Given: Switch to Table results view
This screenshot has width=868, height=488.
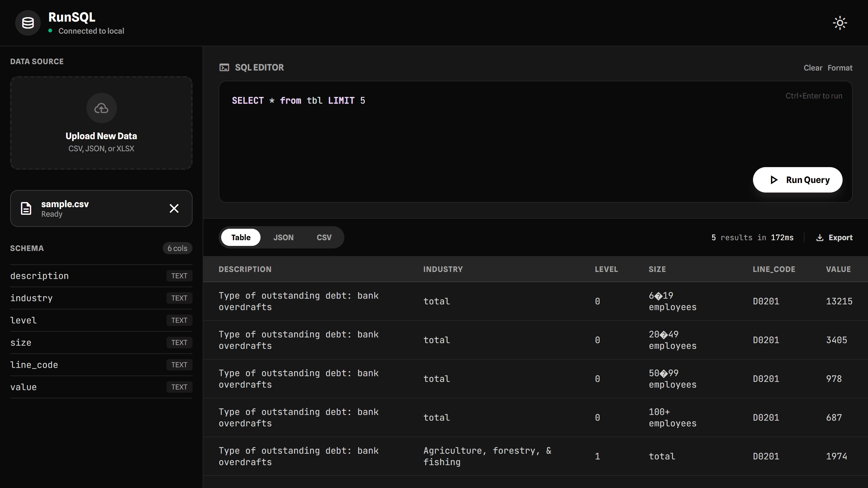Looking at the screenshot, I should click(241, 237).
